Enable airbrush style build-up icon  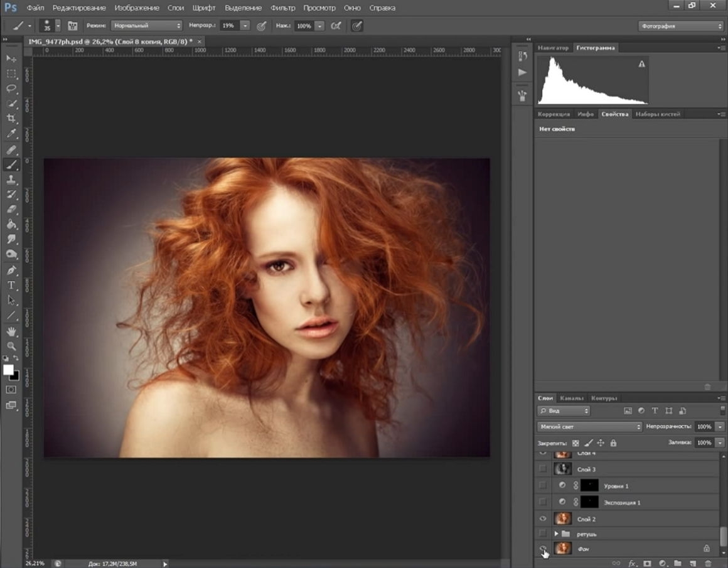[336, 26]
